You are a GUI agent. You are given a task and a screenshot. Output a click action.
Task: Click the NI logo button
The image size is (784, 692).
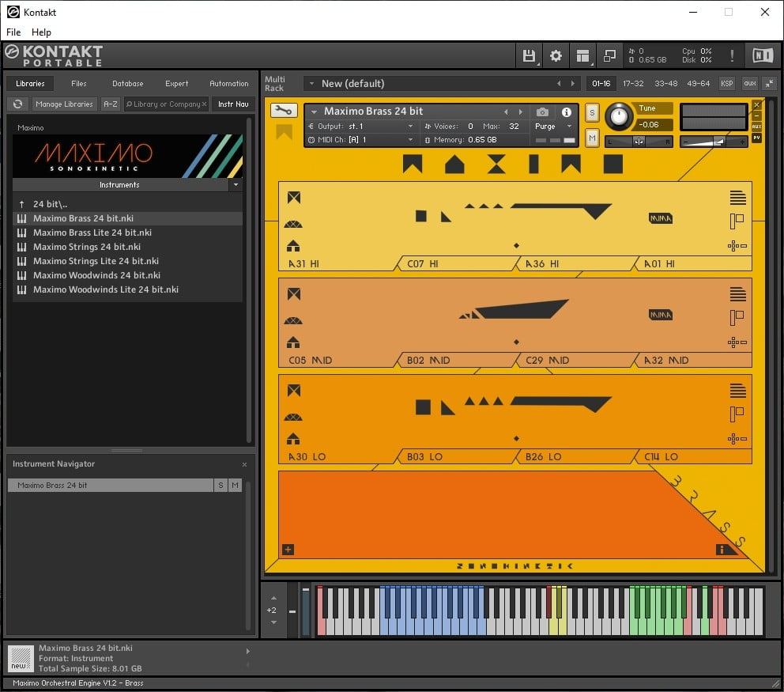point(763,55)
